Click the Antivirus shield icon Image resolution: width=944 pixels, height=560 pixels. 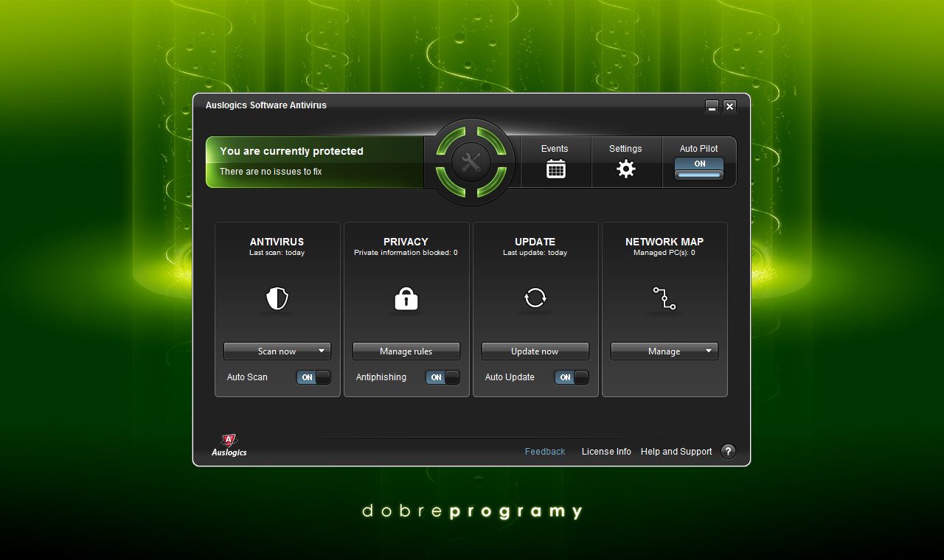pyautogui.click(x=277, y=298)
